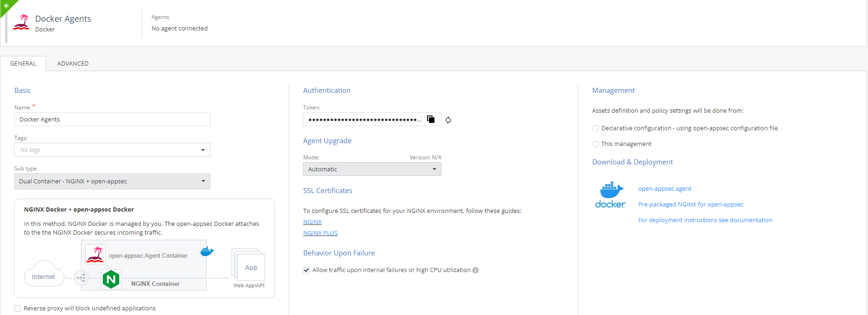Enable reverse proxy blocking undefined applications

[18, 309]
